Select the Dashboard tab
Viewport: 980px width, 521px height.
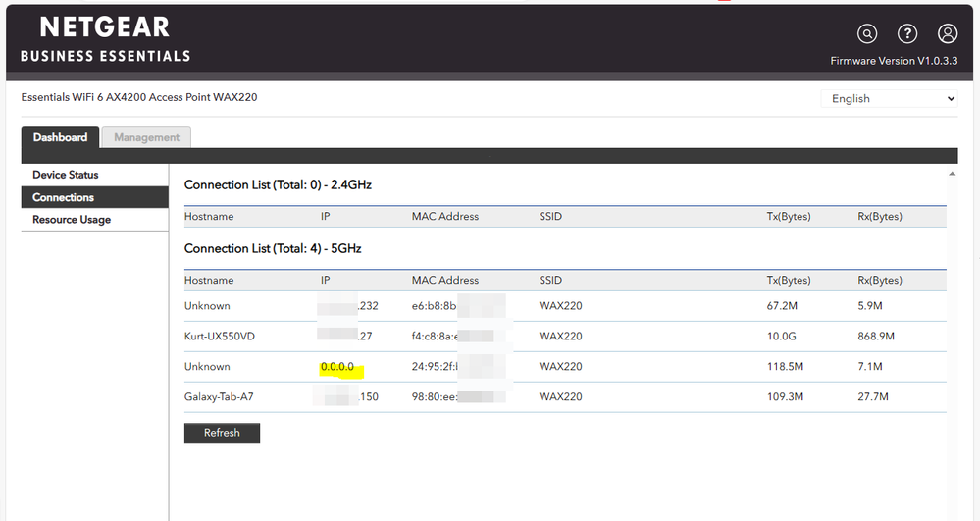(x=60, y=137)
